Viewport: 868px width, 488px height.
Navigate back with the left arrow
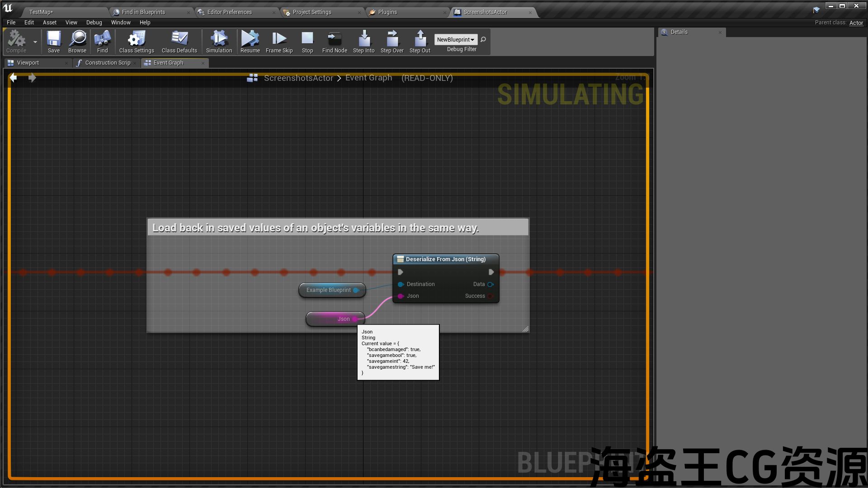click(x=14, y=78)
